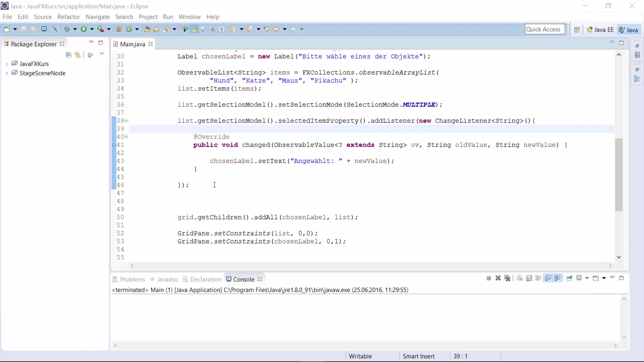The image size is (644, 362).
Task: Collapse the code fold at line 40
Action: click(x=126, y=137)
